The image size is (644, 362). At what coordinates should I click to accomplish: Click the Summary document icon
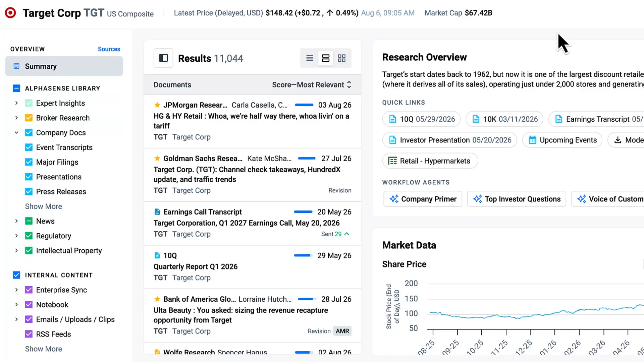[16, 66]
